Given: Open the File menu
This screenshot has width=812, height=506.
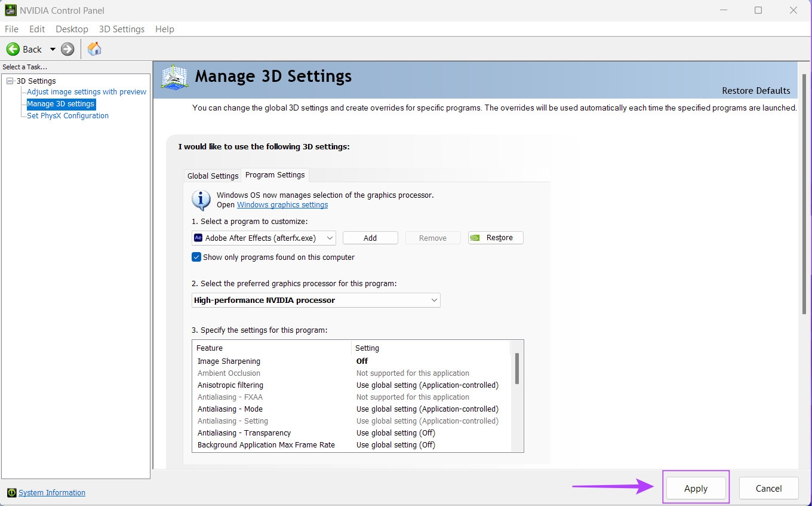Looking at the screenshot, I should click(x=11, y=29).
